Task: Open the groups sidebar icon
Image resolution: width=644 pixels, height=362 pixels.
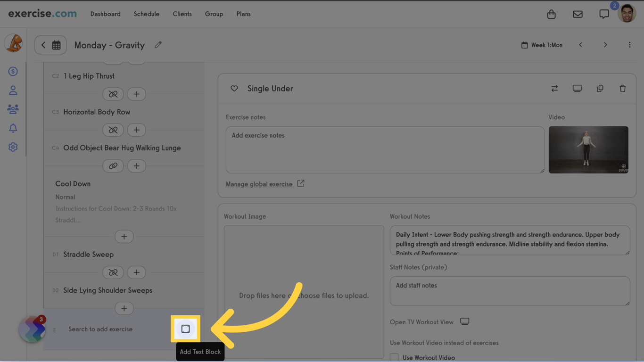Action: [13, 109]
